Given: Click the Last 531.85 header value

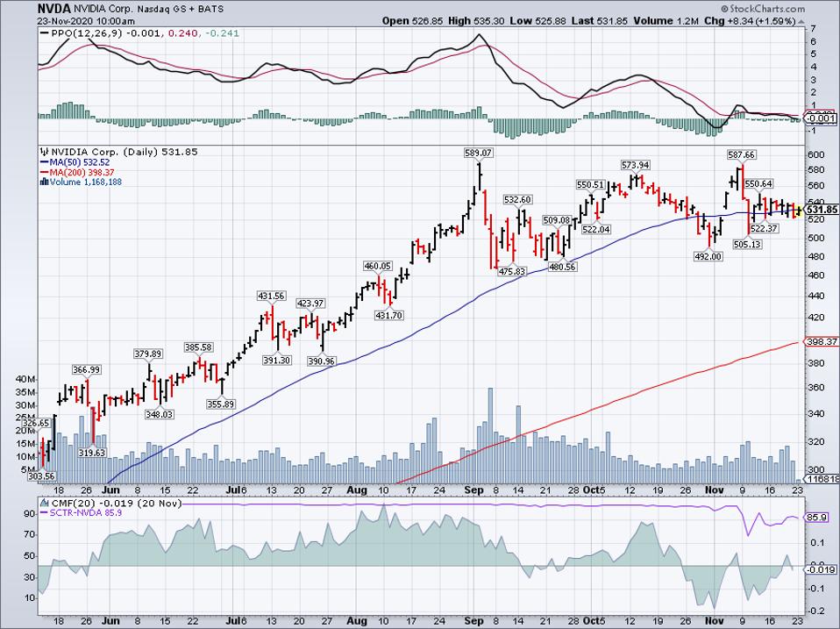Looking at the screenshot, I should click(600, 21).
